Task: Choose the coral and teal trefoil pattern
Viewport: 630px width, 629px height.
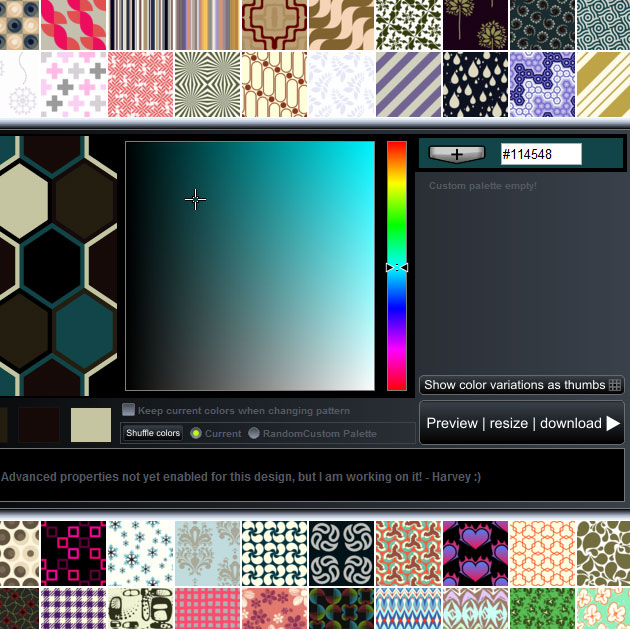Action: [x=409, y=553]
